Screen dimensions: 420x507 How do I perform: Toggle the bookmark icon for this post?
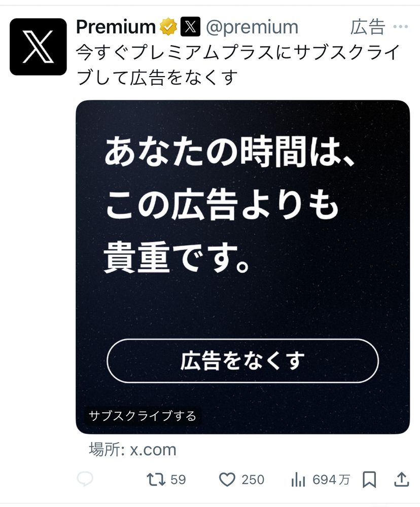point(369,480)
